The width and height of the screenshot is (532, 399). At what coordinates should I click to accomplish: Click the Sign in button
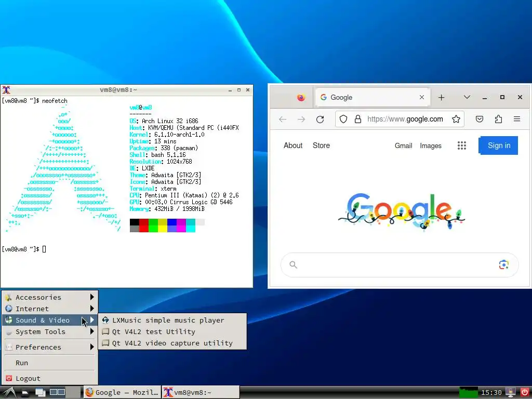pyautogui.click(x=498, y=145)
